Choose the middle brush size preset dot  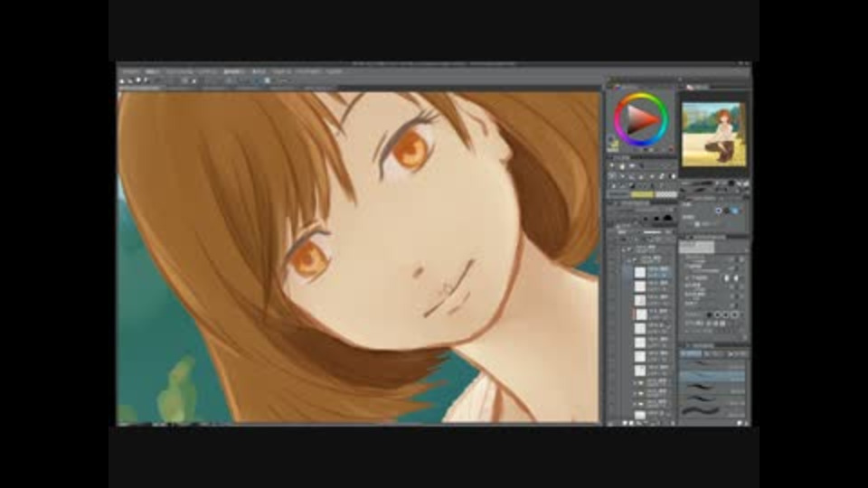[656, 219]
